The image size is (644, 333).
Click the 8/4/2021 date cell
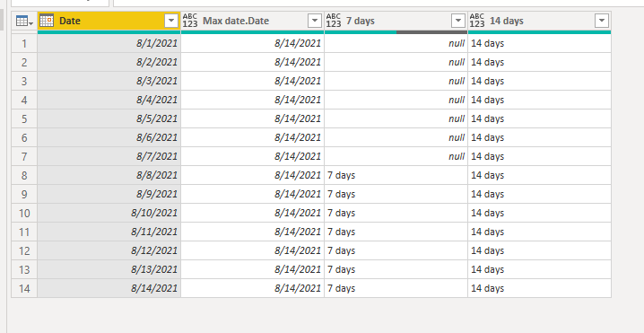109,100
